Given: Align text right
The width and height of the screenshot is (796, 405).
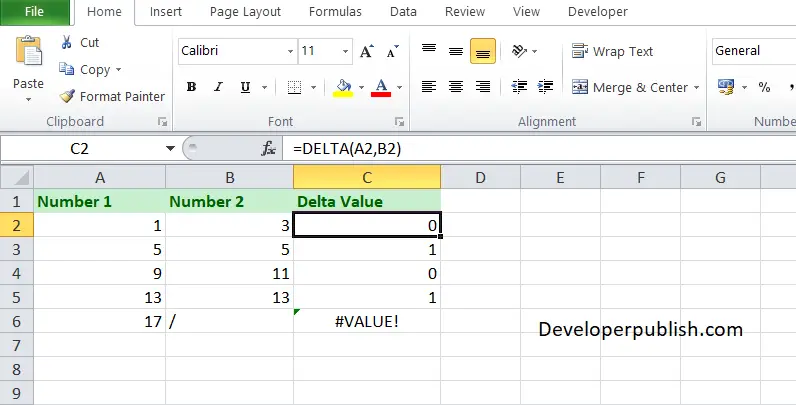Looking at the screenshot, I should (483, 87).
